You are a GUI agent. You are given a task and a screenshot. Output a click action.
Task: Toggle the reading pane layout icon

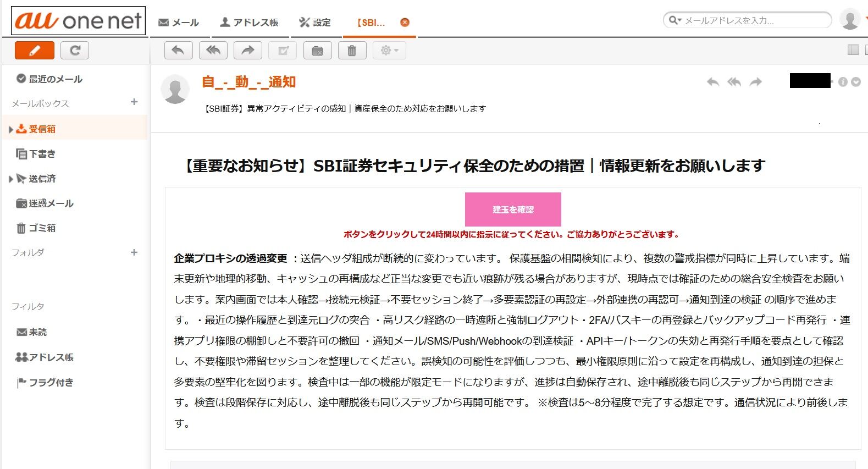[853, 50]
